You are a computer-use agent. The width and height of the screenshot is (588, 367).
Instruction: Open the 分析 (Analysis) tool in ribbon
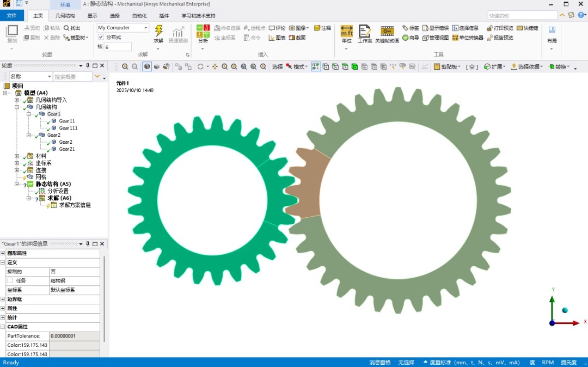[x=203, y=33]
